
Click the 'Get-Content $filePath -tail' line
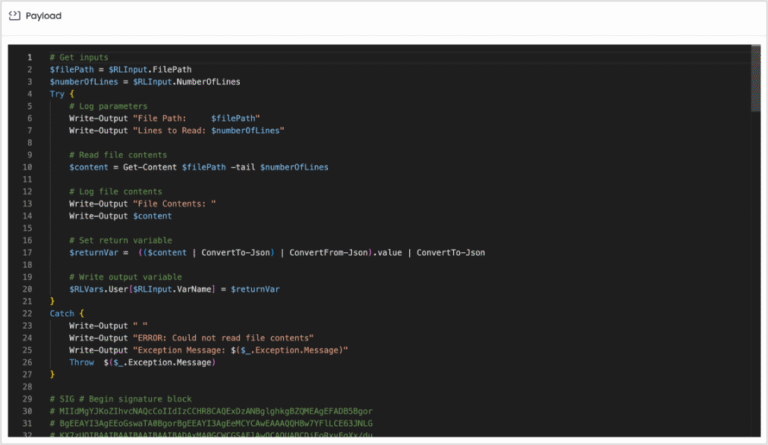pos(198,167)
